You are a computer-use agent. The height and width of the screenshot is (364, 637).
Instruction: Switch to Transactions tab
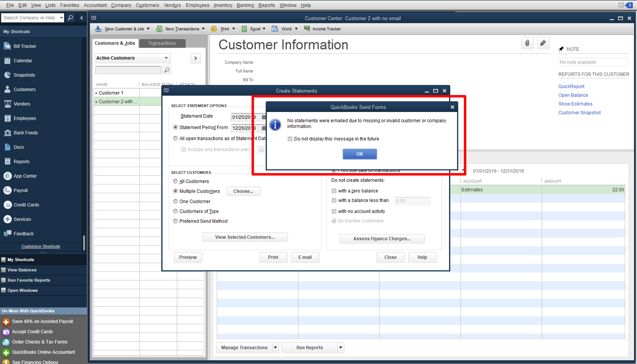coord(162,43)
